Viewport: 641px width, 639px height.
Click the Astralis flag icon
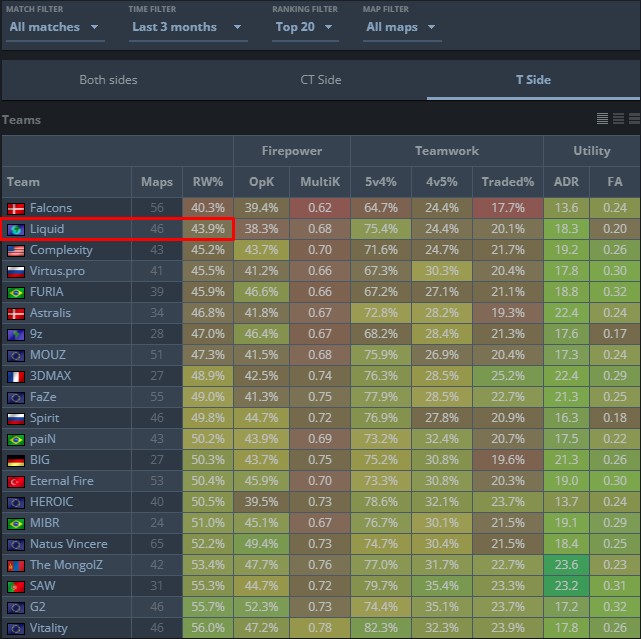(16, 314)
